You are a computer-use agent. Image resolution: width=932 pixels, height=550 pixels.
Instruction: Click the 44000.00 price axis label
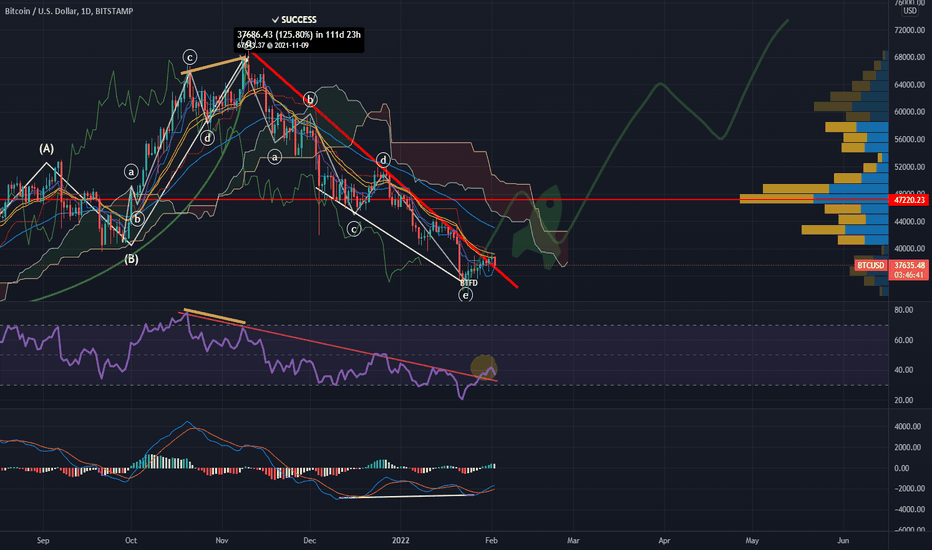[x=909, y=221]
